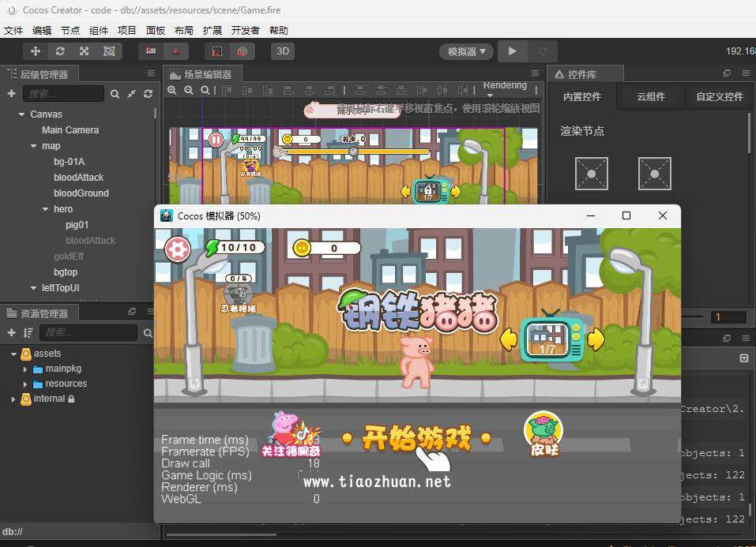Select the Main Camera node
The height and width of the screenshot is (547, 756).
[x=70, y=130]
